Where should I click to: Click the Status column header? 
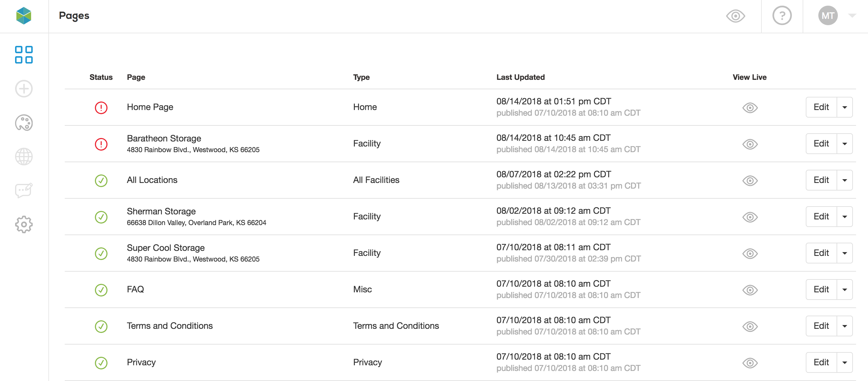tap(101, 77)
